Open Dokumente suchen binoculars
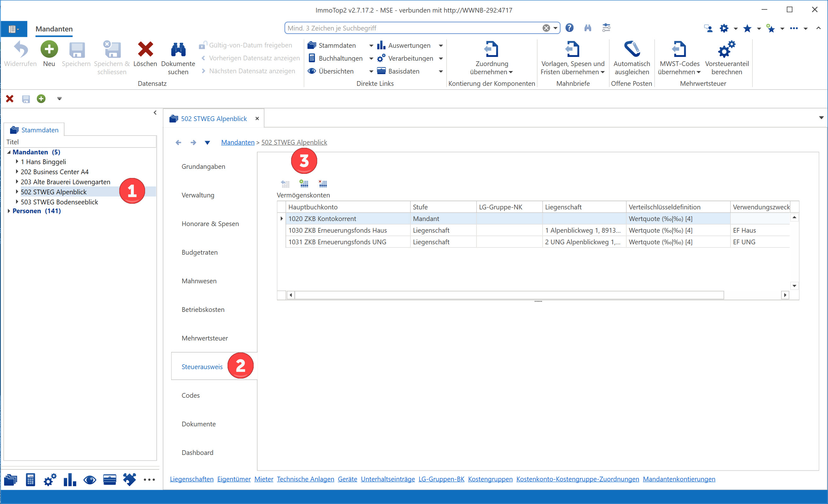Image resolution: width=828 pixels, height=504 pixels. coord(178,50)
